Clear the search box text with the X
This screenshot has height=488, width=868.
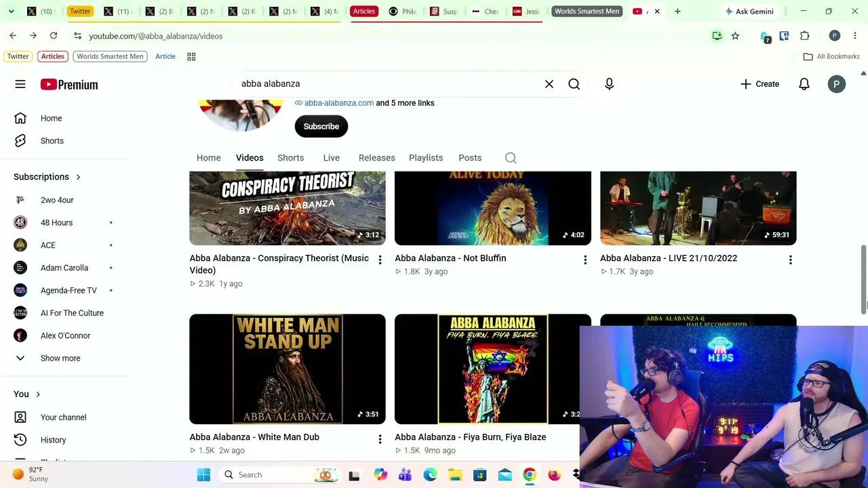point(549,84)
